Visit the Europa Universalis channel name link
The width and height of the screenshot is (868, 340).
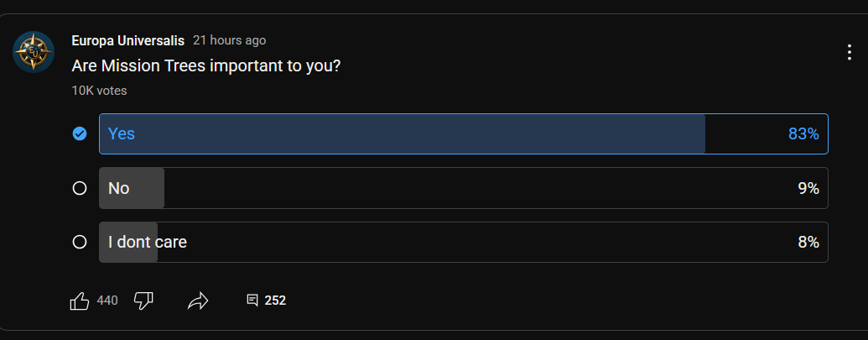tap(127, 41)
